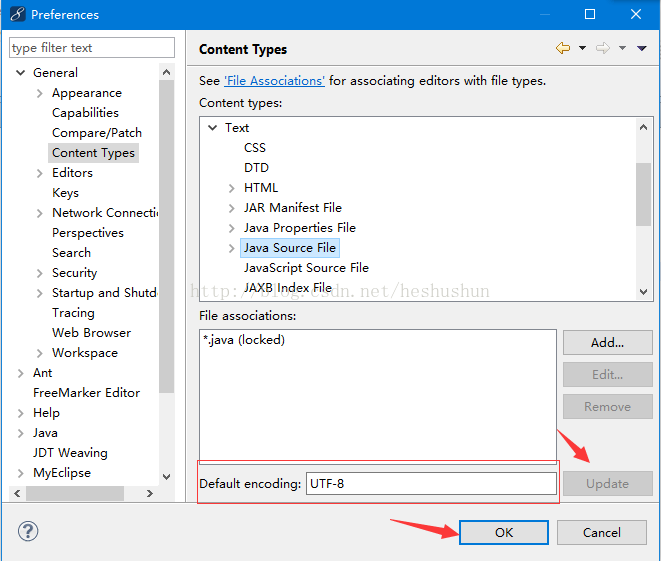Open the preferences view menu triangle
Viewport: 661px width, 561px height.
click(642, 48)
